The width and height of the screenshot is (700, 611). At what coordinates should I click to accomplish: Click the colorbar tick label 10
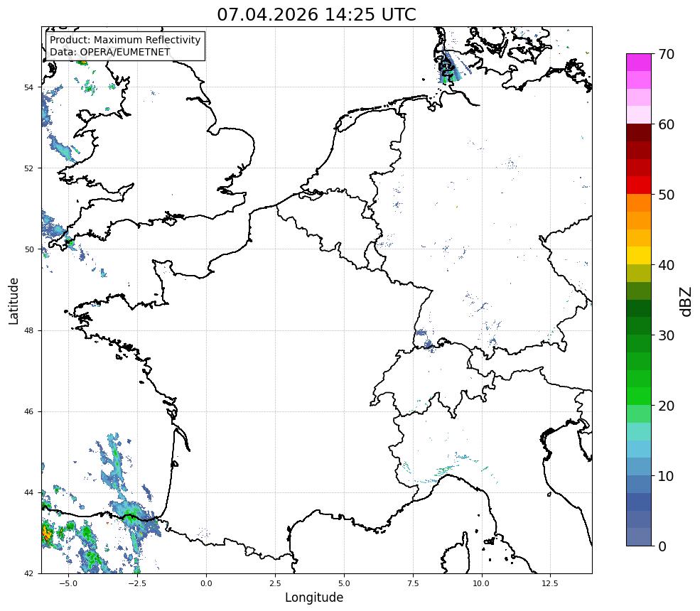[666, 476]
